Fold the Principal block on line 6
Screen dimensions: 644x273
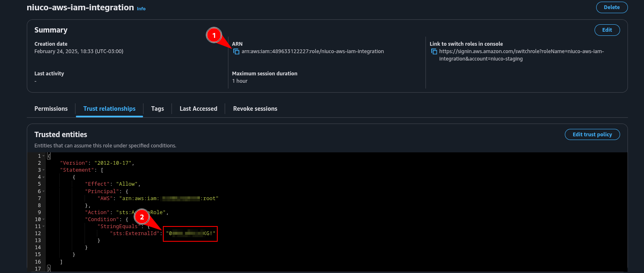[x=44, y=191]
